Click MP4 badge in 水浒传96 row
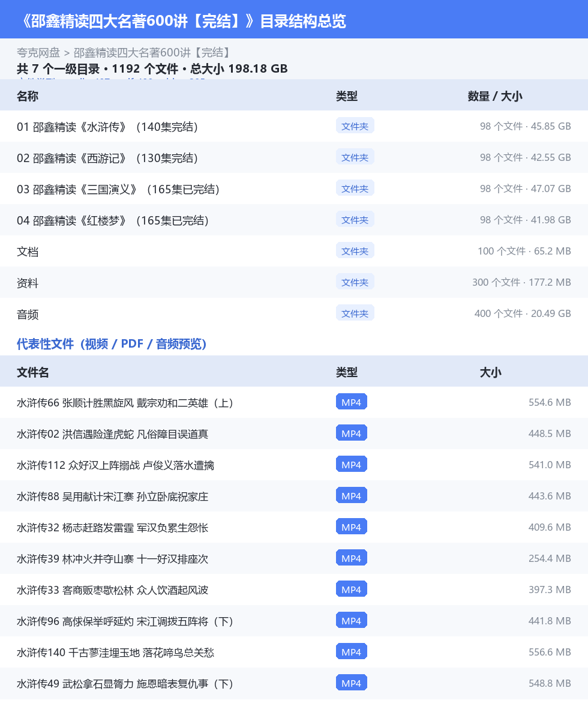This screenshot has height=718, width=588. [352, 621]
